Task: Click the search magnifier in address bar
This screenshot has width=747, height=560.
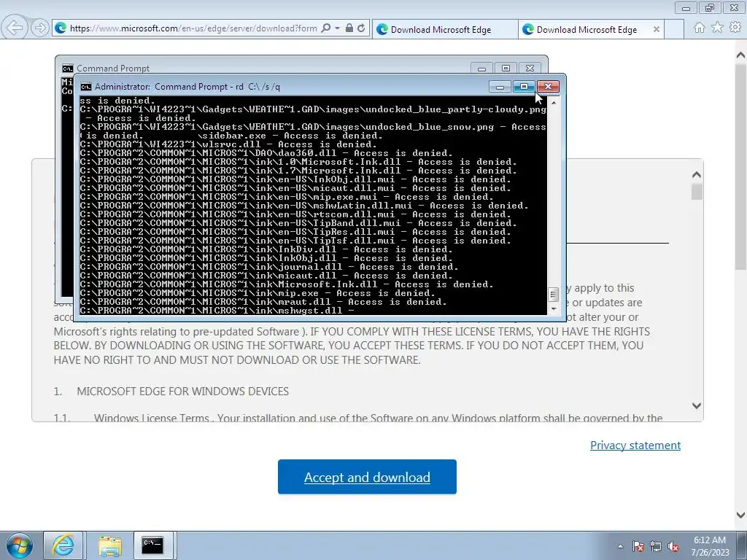Action: coord(326,28)
